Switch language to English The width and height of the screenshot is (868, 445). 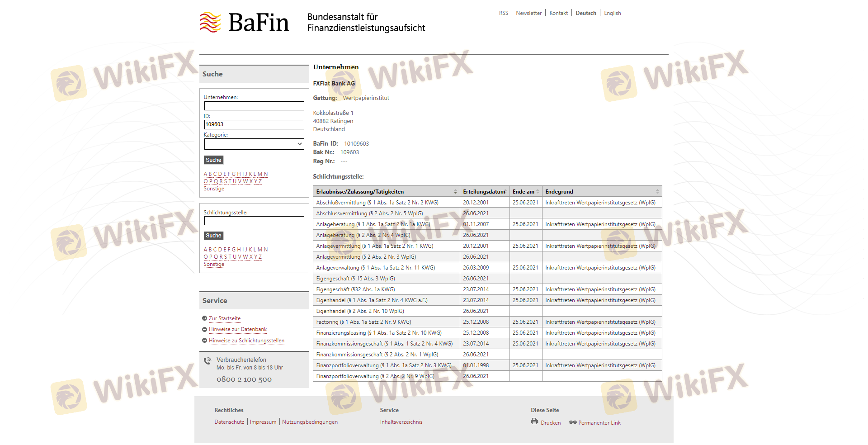click(612, 13)
